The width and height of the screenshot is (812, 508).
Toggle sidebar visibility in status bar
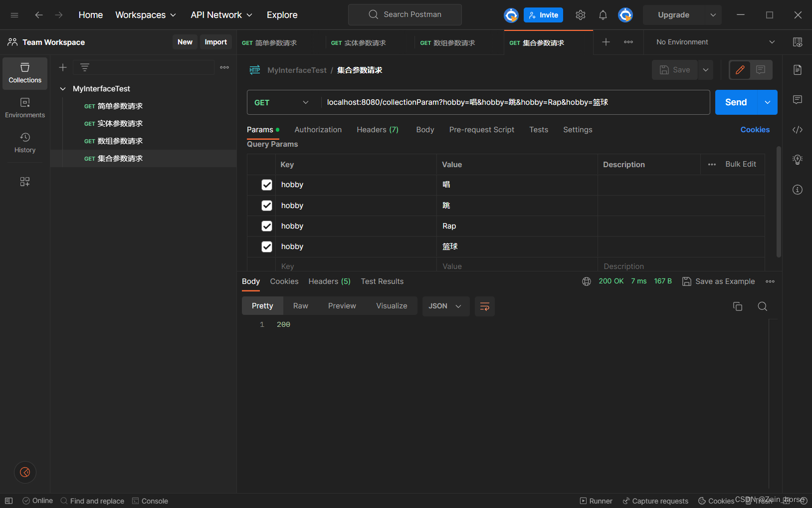pos(9,501)
